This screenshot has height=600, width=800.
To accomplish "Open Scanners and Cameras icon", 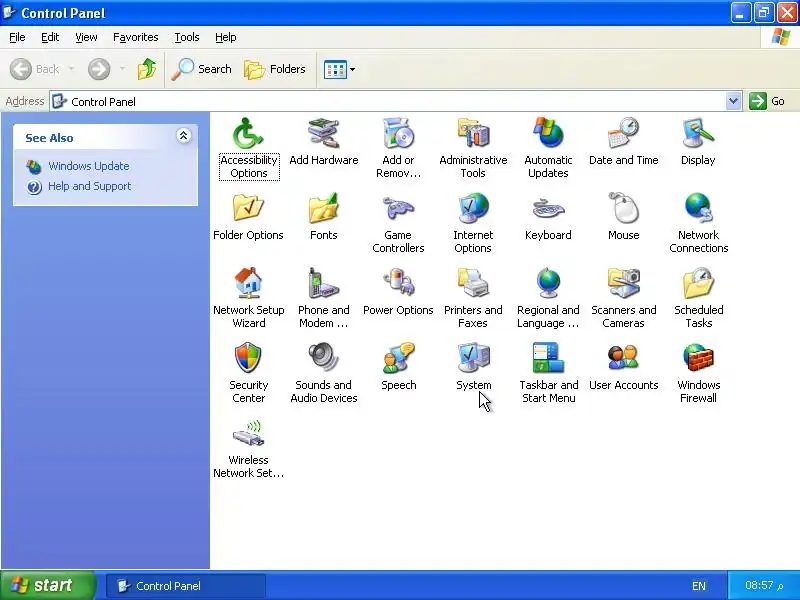I will coord(623,283).
